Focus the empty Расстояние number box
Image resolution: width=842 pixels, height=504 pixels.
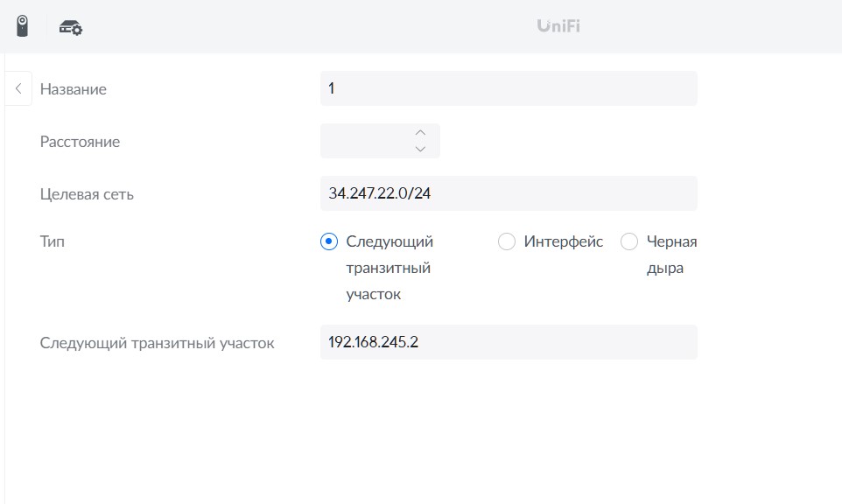(380, 141)
